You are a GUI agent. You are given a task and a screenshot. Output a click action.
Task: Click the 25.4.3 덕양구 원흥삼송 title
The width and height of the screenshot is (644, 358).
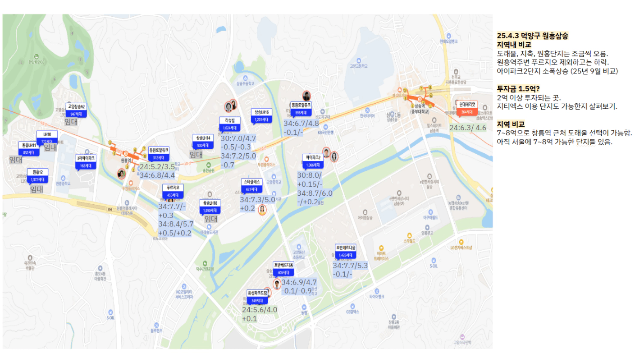point(532,36)
